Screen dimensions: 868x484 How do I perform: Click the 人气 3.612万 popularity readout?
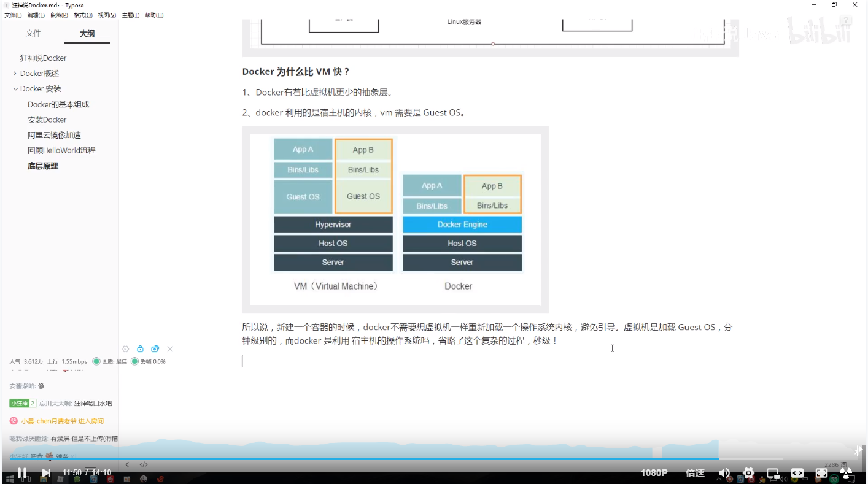26,361
